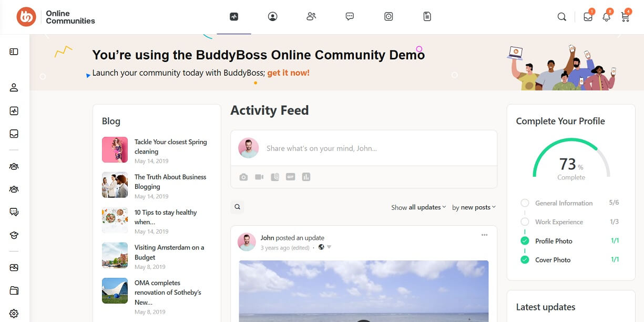Image resolution: width=644 pixels, height=322 pixels.
Task: Select the document page tab in top navigation
Action: 427,17
